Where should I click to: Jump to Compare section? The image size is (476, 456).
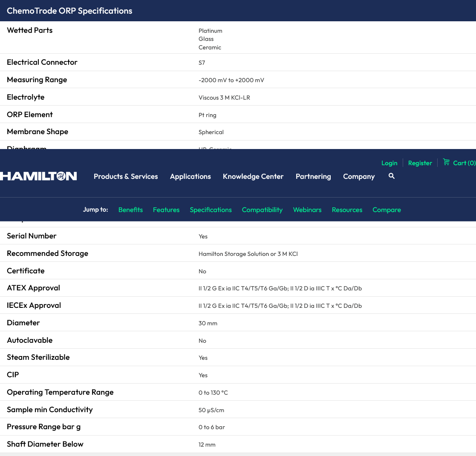[x=387, y=209]
